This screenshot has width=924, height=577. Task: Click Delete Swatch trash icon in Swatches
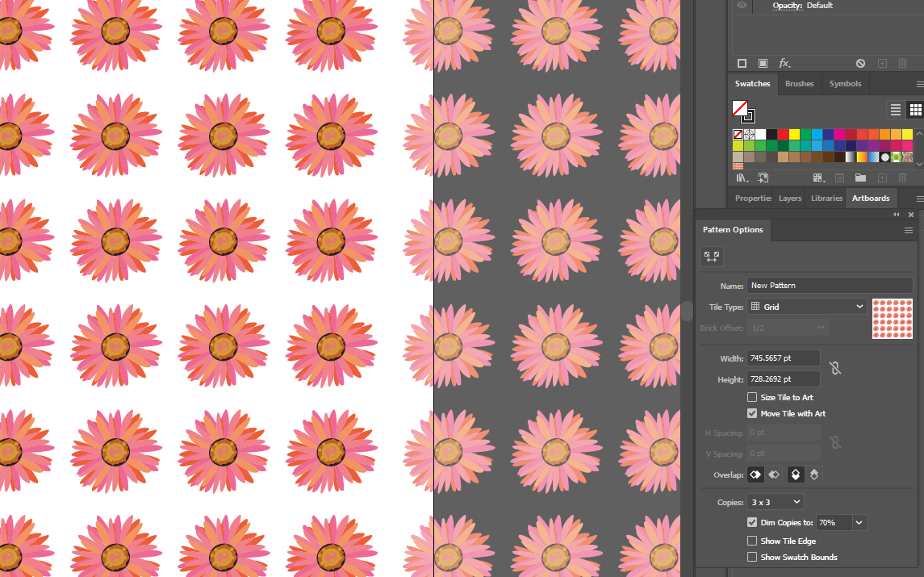(902, 178)
